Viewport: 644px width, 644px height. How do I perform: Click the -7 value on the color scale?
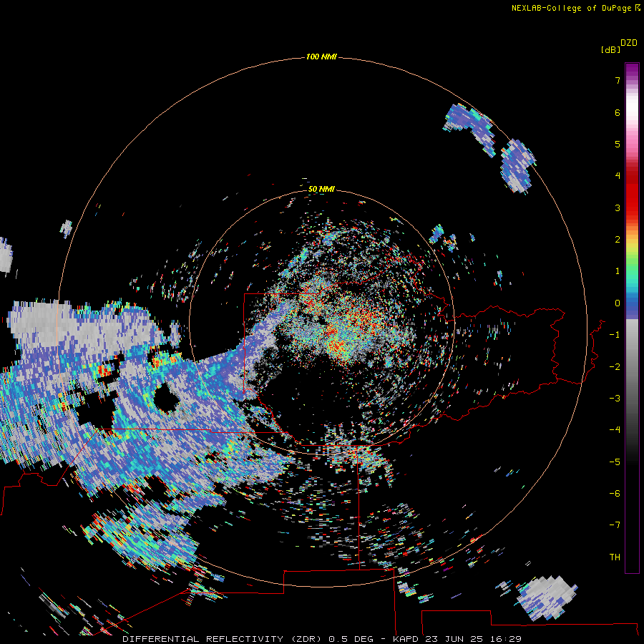pyautogui.click(x=615, y=525)
